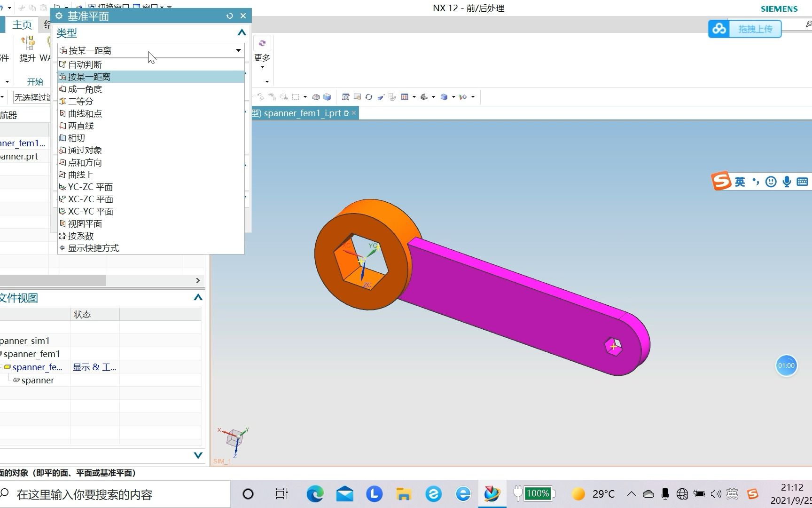Click the rectangle selection icon
This screenshot has height=508, width=812.
(x=296, y=97)
